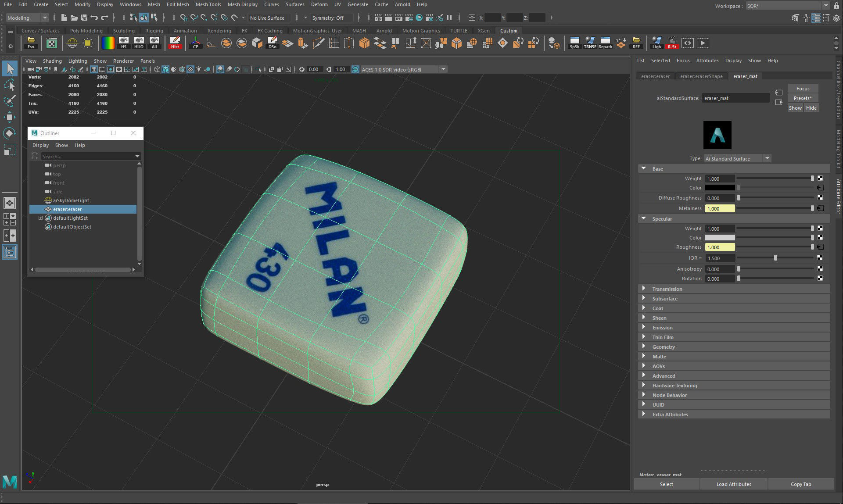Click the HS shelf icon
This screenshot has height=504, width=843.
124,43
